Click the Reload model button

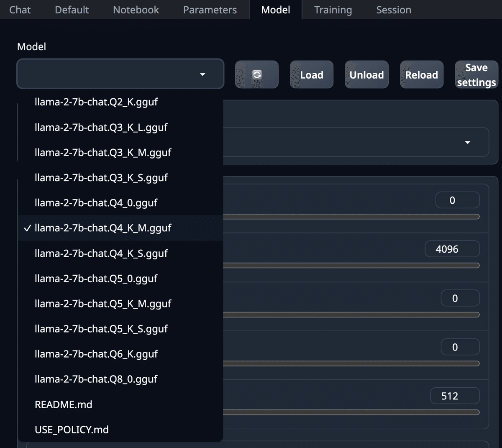[x=421, y=74]
